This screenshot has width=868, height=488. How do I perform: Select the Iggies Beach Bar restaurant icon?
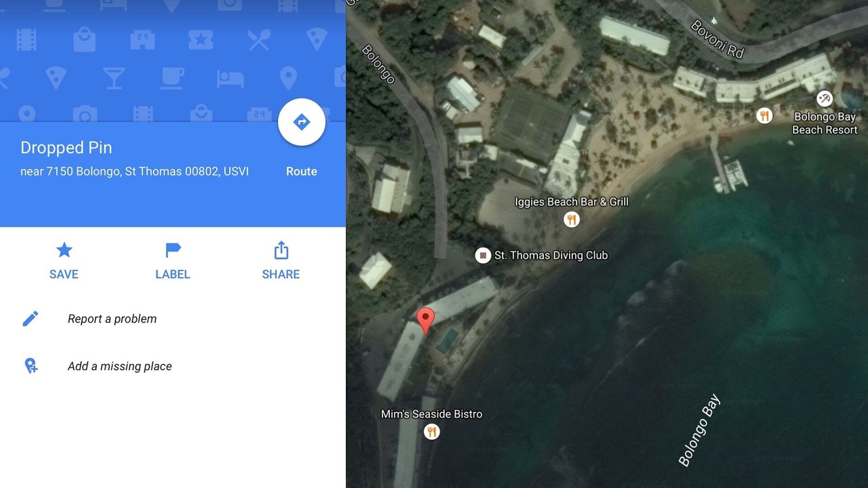(x=572, y=219)
